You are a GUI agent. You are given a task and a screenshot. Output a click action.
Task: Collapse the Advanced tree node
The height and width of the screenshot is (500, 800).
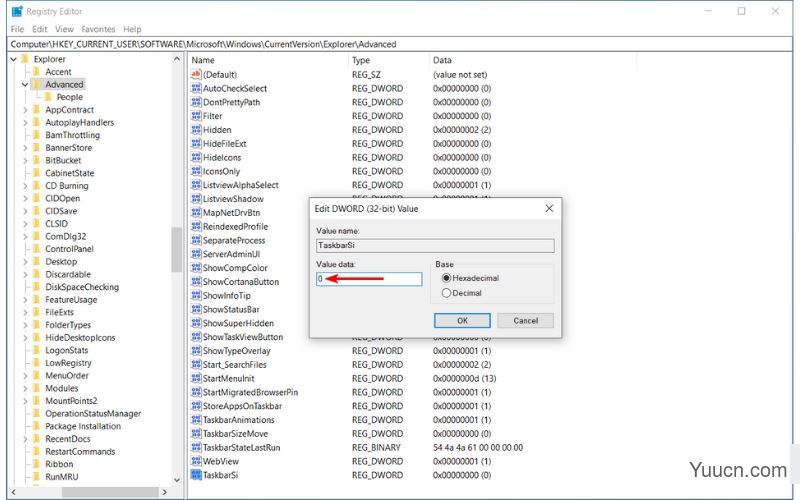[x=25, y=84]
